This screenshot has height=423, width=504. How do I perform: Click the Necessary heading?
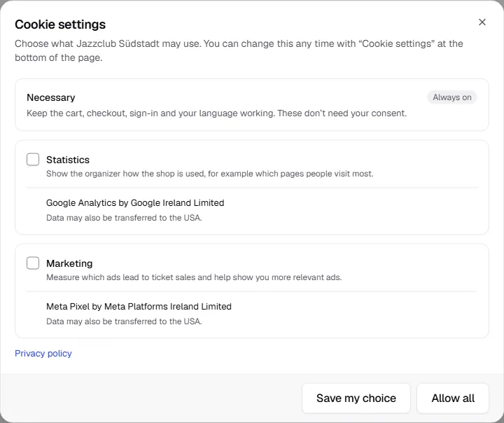tap(51, 97)
